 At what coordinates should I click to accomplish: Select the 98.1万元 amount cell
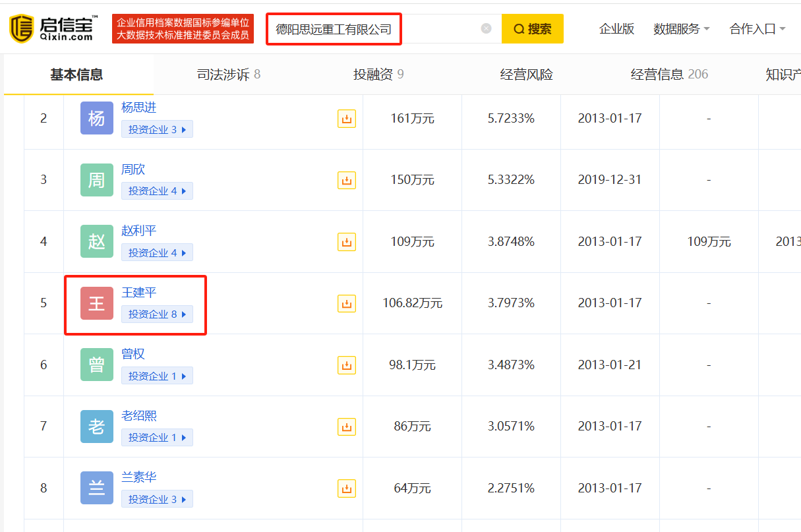coord(412,365)
